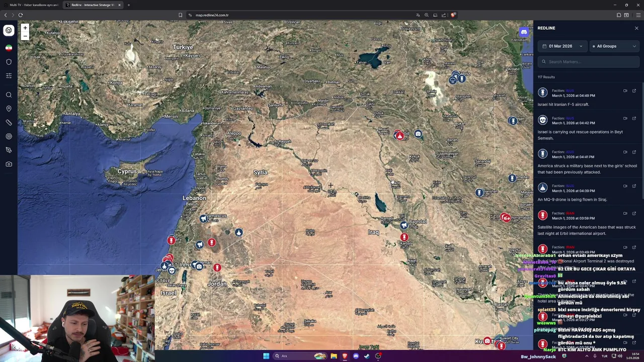Open video for 'Israel hit Iranian F-5 aircraft' entry

coord(625,91)
